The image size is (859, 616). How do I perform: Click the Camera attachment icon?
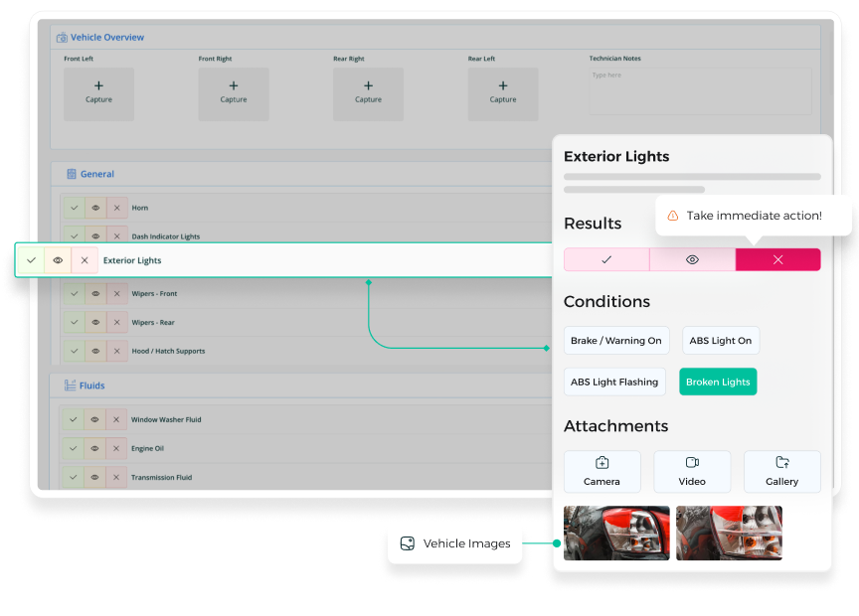[601, 463]
